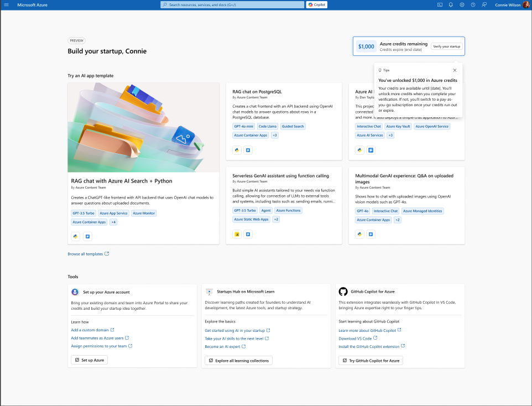Open Add teammates as Azure users link

click(x=100, y=338)
